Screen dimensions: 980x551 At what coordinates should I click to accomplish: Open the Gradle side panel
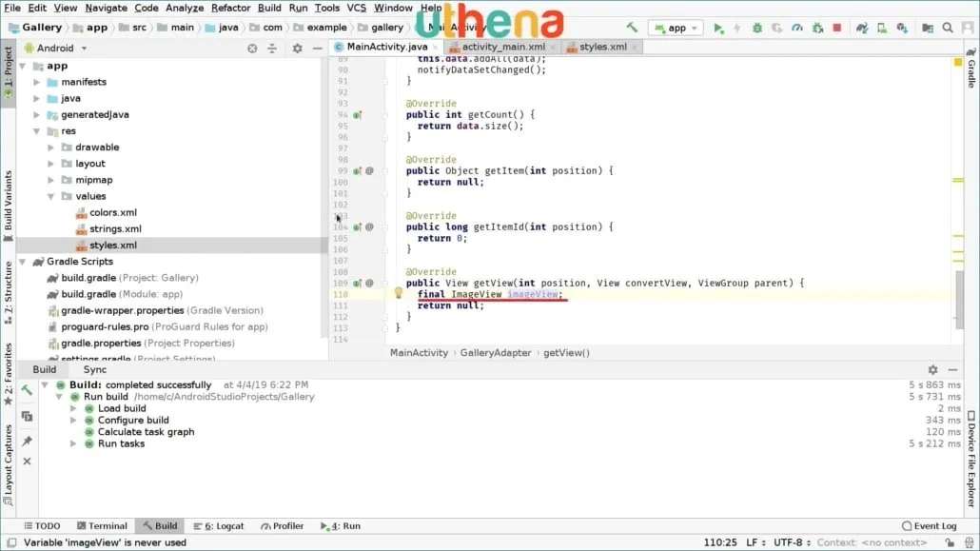click(x=971, y=68)
